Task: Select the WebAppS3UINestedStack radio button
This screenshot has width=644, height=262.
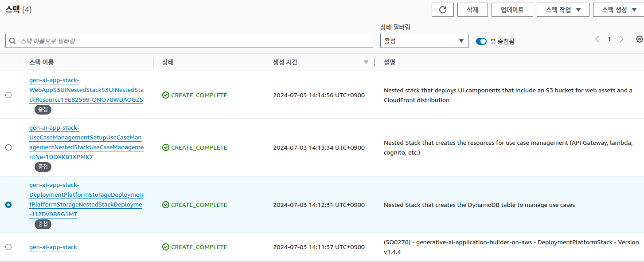Action: coord(8,95)
